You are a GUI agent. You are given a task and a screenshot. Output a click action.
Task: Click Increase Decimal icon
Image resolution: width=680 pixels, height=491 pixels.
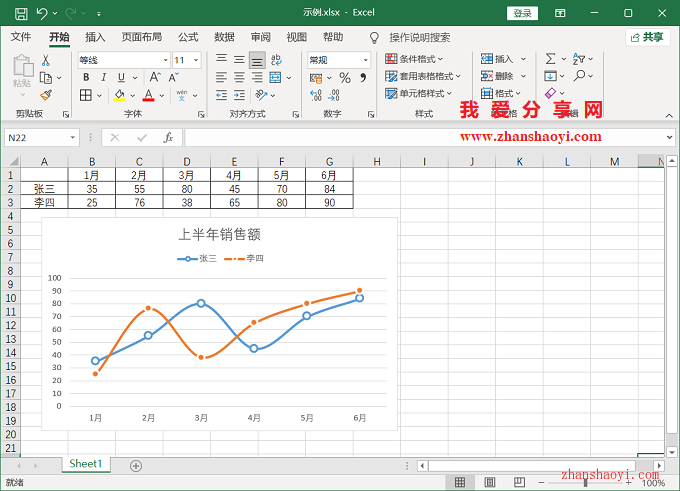tap(316, 95)
